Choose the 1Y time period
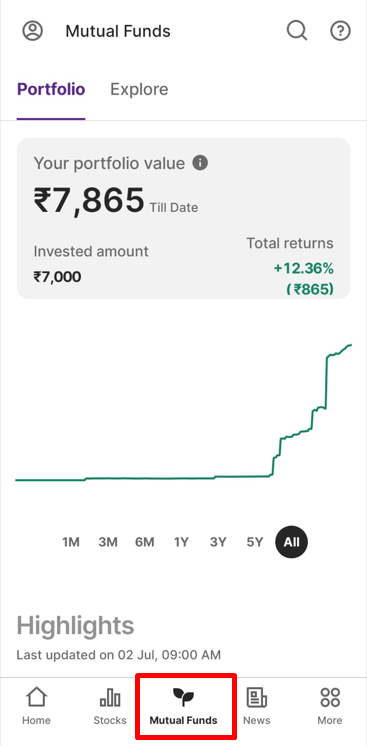Image resolution: width=367 pixels, height=746 pixels. (x=181, y=542)
